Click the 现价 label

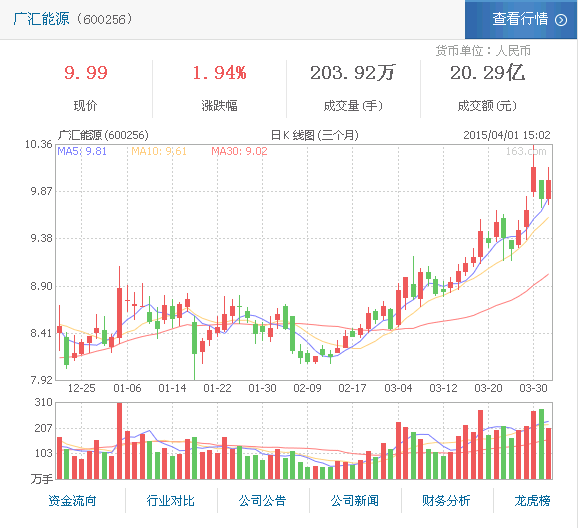coord(85,106)
